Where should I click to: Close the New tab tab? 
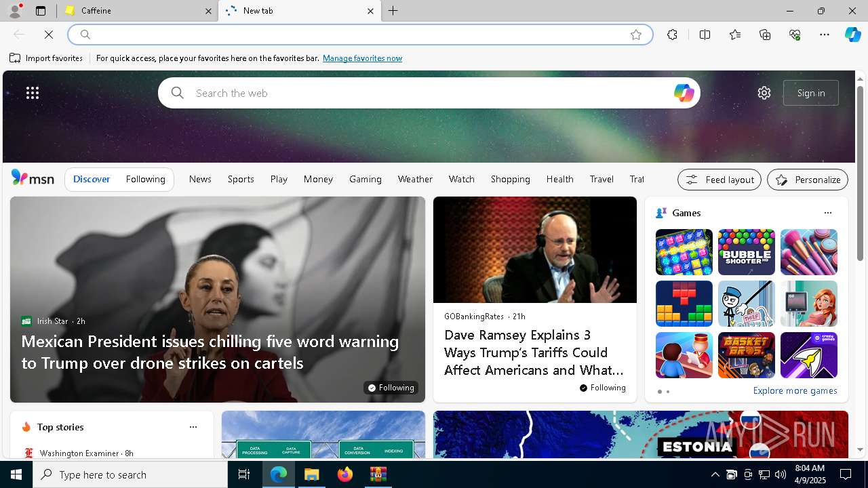tap(370, 11)
